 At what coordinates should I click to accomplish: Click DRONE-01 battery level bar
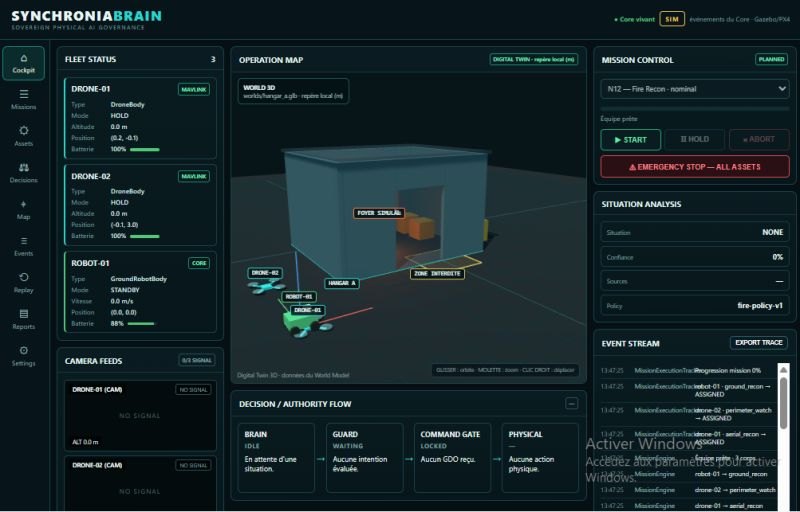(x=145, y=149)
